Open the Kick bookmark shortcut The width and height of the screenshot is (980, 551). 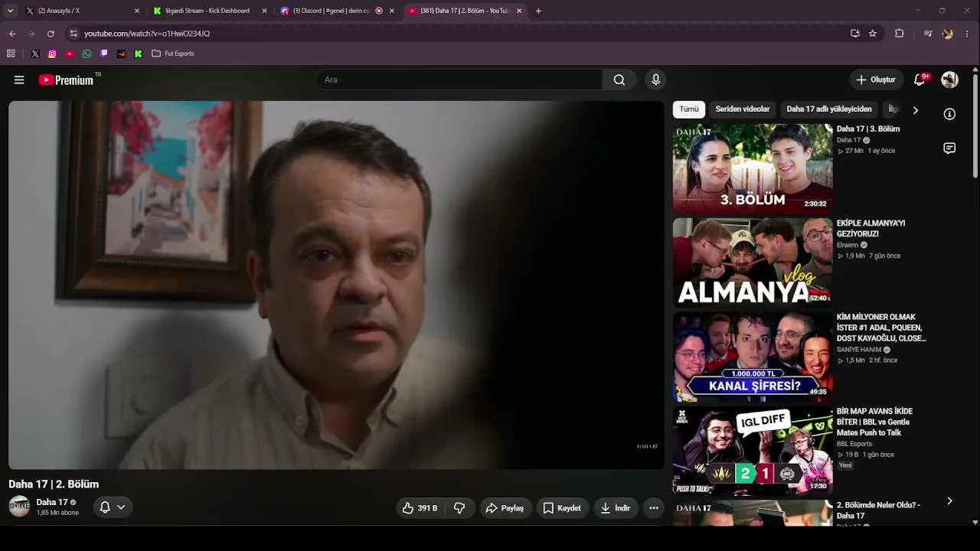pyautogui.click(x=138, y=54)
